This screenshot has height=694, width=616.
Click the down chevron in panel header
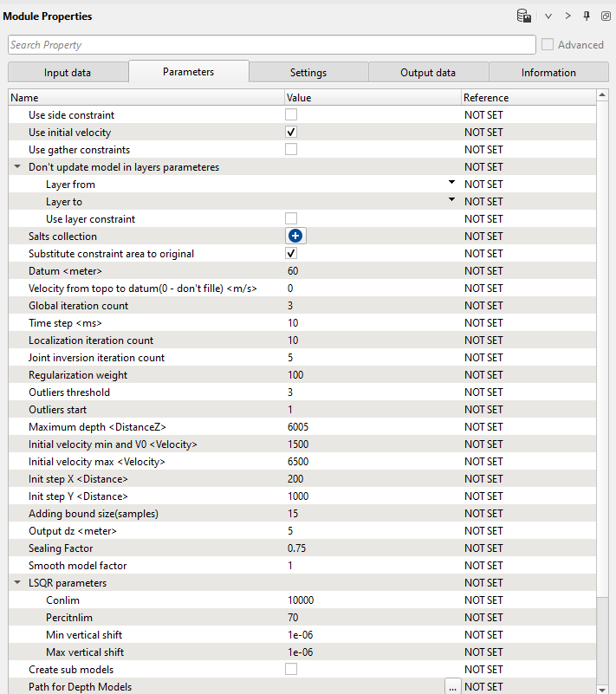point(548,16)
